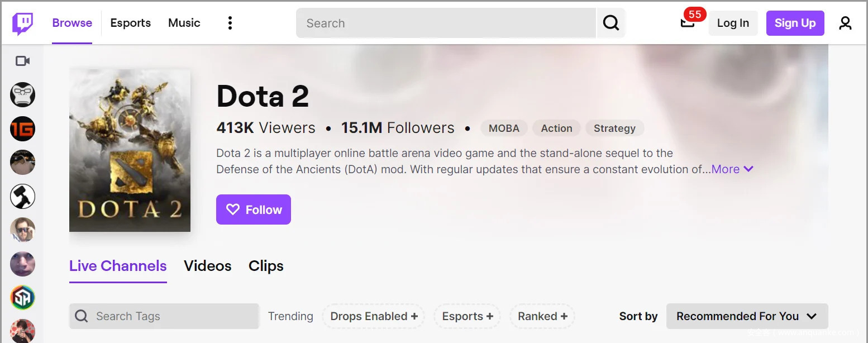Open the Esports navigation item
Image resolution: width=868 pixels, height=343 pixels.
[130, 23]
